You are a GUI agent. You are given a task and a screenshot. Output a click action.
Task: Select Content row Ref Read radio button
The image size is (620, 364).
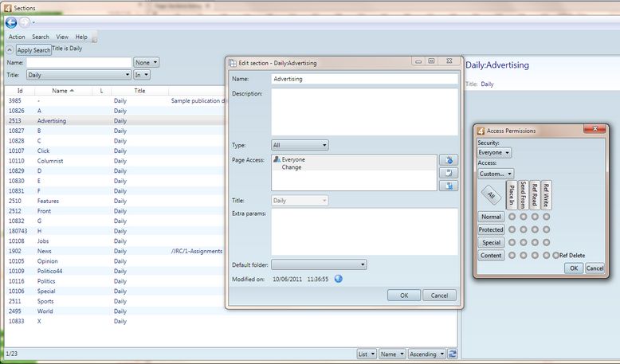535,256
